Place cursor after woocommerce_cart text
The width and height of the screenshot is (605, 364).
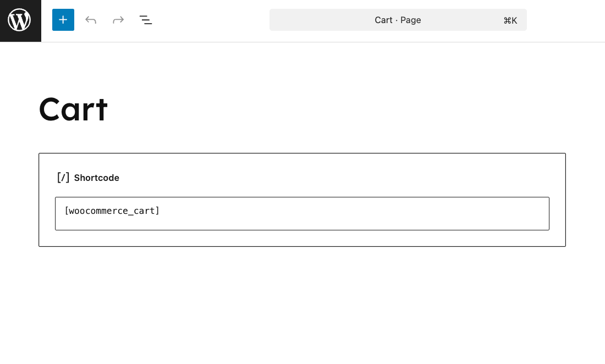[160, 211]
